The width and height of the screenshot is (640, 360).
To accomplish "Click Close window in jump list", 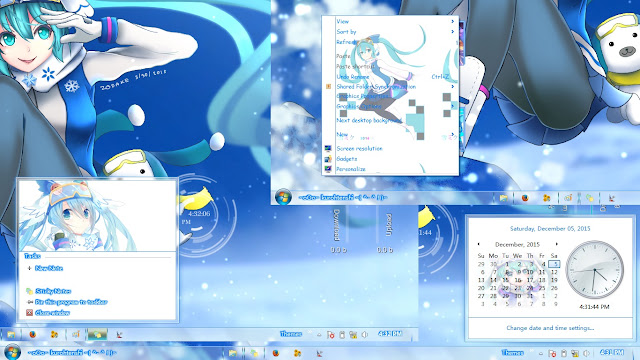I will (52, 313).
